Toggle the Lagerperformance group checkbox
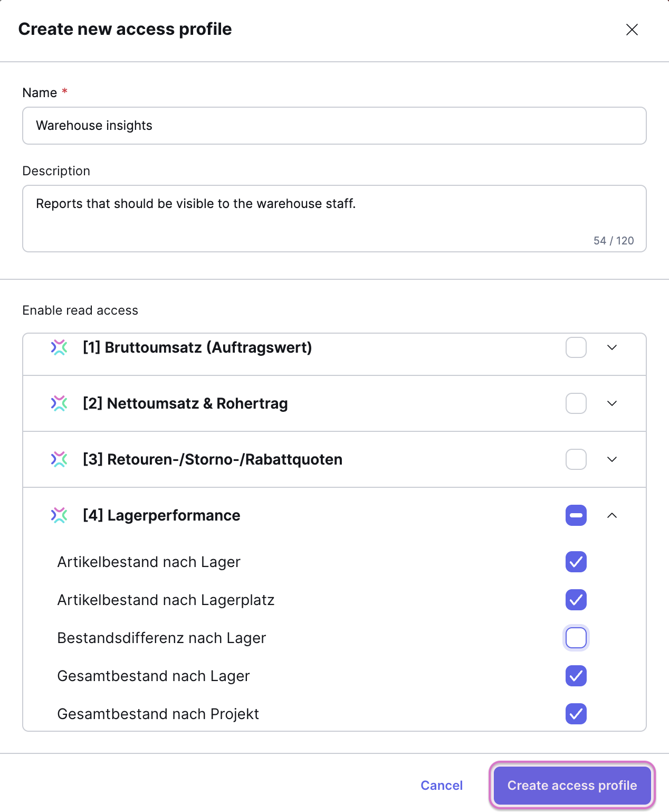Screen dimensions: 669x812 (x=576, y=515)
